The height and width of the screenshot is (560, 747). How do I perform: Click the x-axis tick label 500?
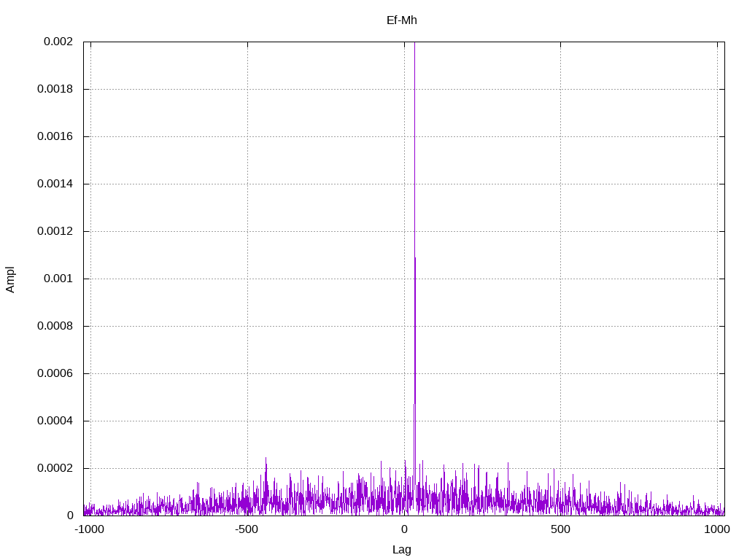tap(560, 529)
